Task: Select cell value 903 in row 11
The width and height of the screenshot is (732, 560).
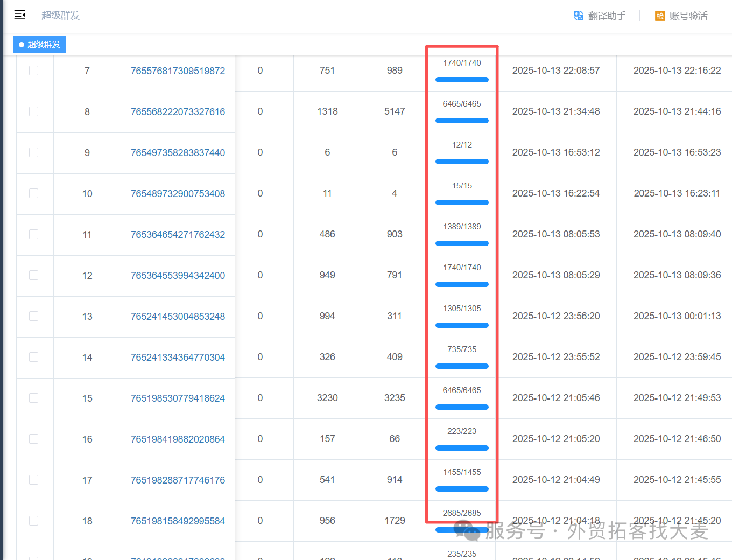Action: pos(395,234)
